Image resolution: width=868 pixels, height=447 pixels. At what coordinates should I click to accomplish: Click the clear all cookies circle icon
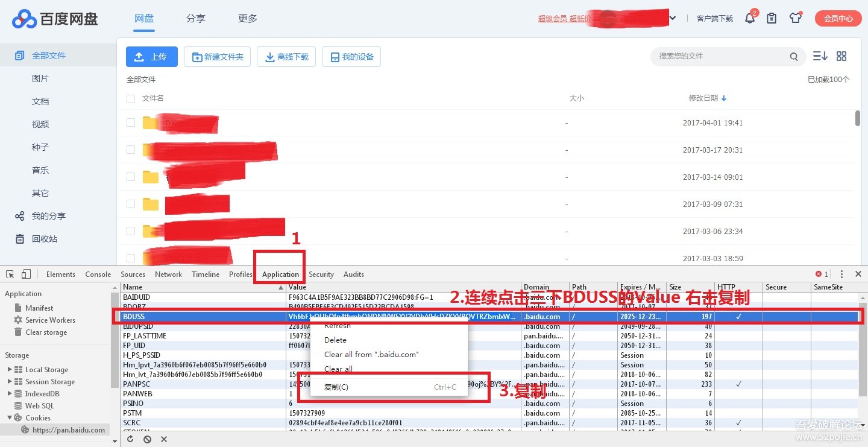tap(147, 439)
